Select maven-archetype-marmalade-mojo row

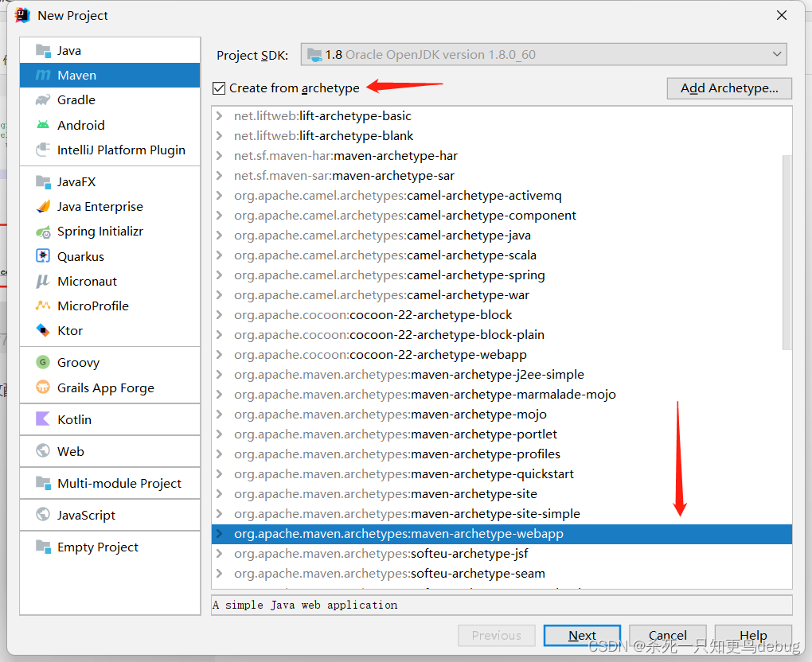tap(502, 395)
